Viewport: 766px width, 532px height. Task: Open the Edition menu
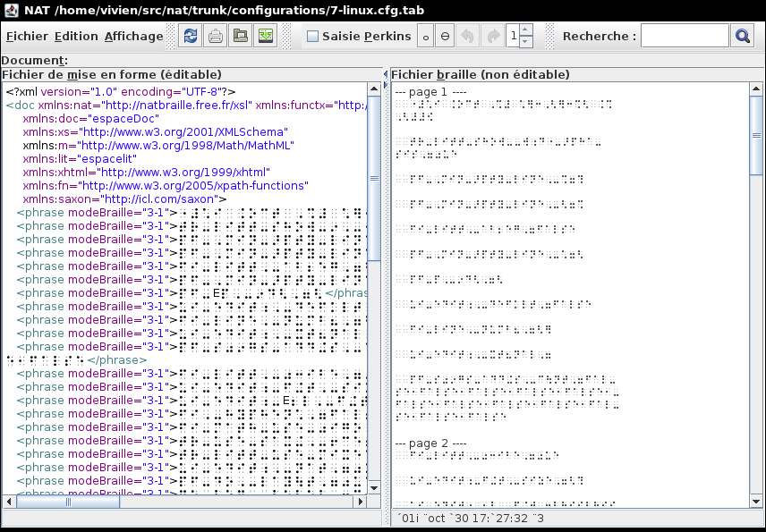click(76, 37)
